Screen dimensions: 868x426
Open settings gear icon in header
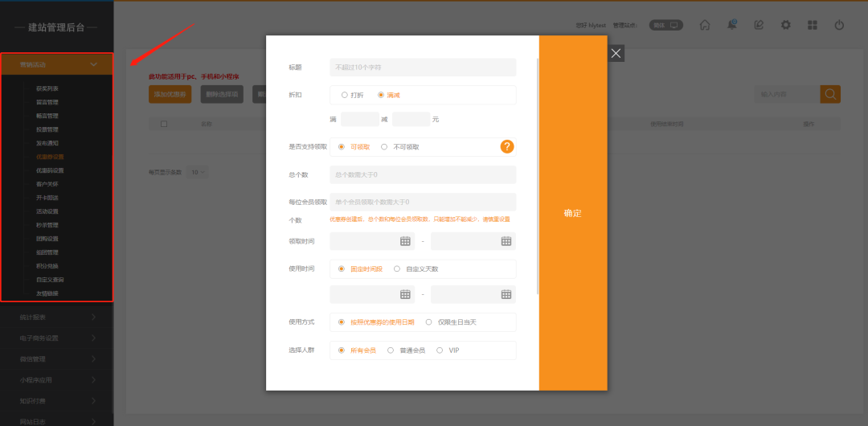point(786,25)
